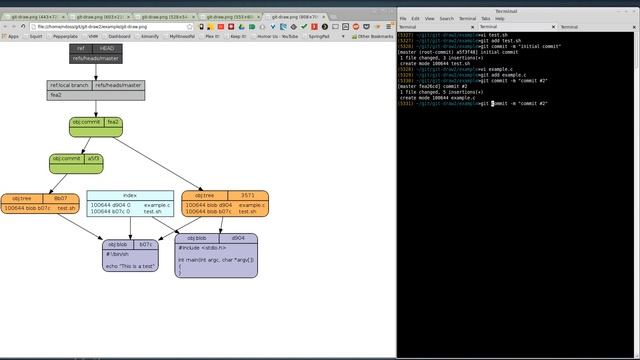Image resolution: width=640 pixels, height=360 pixels.
Task: Click the phone-shaped extension icon
Action: point(201,27)
